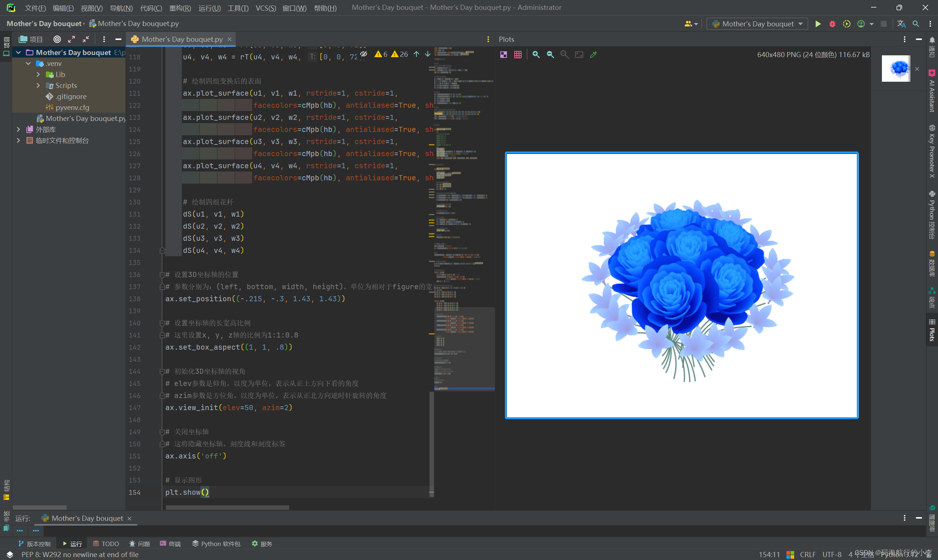The height and width of the screenshot is (560, 938).
Task: Open the Mother's Day bouquet run configuration dropdown
Action: pyautogui.click(x=757, y=24)
